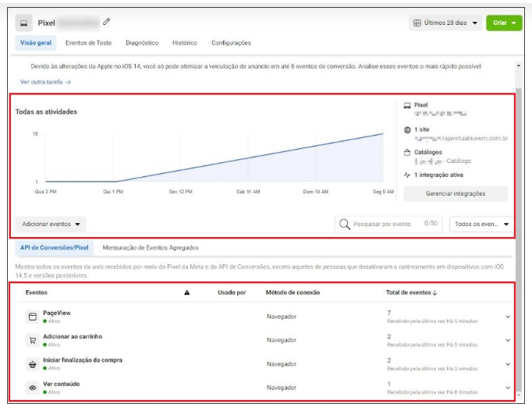Click the pencil edit icon beside Pixel name
Screen dimensions: 532x414
[107, 22]
